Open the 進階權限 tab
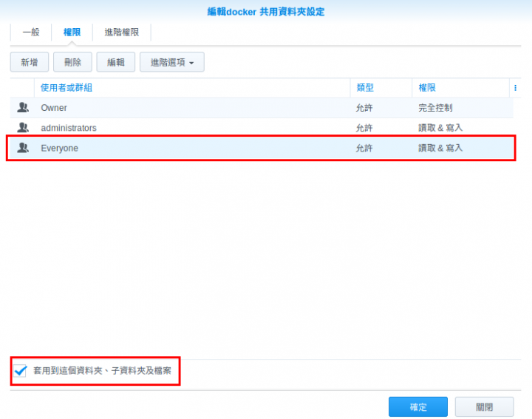The image size is (532, 419). pos(122,33)
